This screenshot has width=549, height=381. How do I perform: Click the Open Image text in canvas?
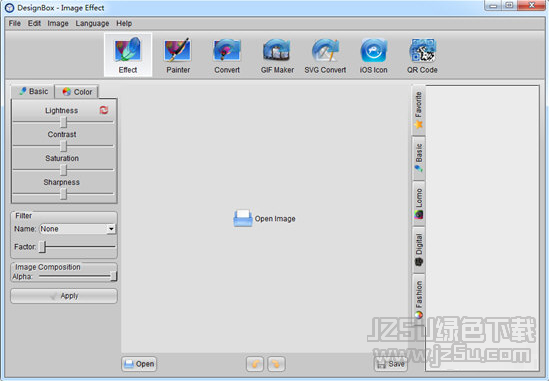click(x=275, y=219)
